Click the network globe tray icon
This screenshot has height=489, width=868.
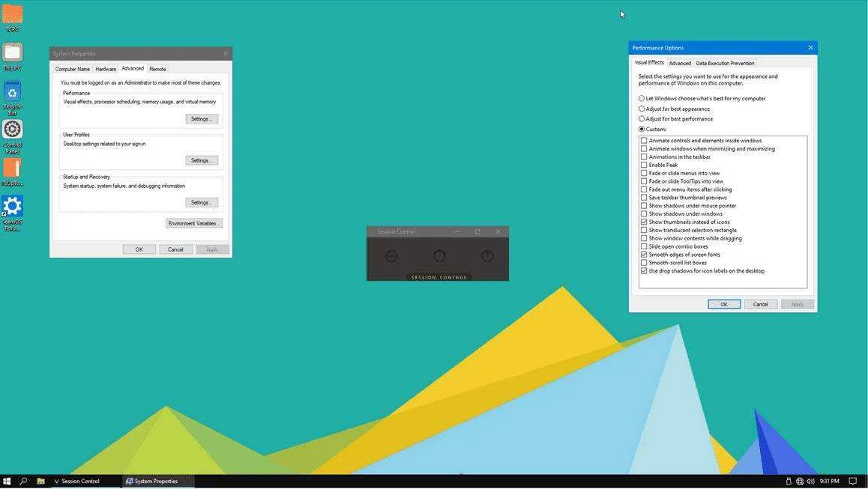tap(799, 482)
